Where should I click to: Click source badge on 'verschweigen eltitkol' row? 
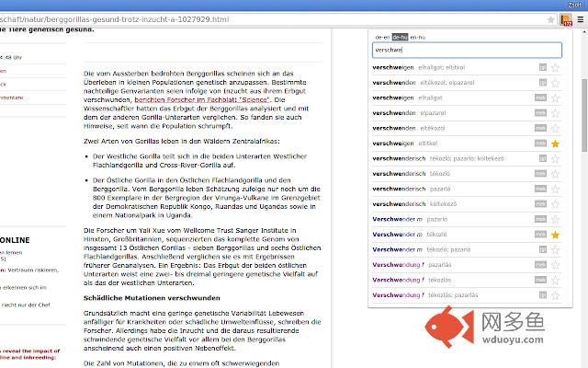[x=540, y=144]
